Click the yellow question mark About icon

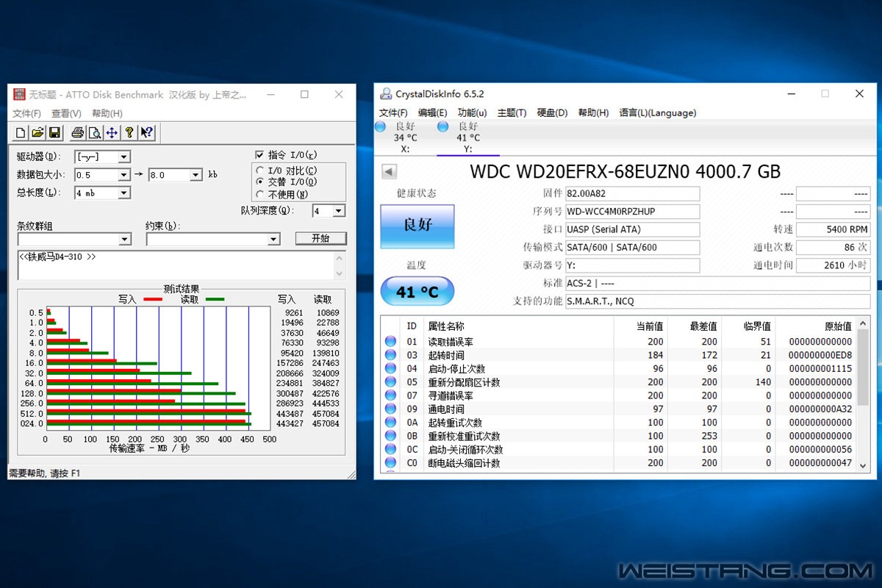129,132
